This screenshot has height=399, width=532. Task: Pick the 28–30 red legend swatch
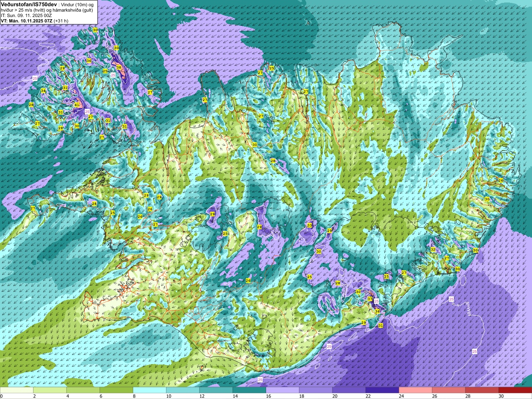click(482, 390)
